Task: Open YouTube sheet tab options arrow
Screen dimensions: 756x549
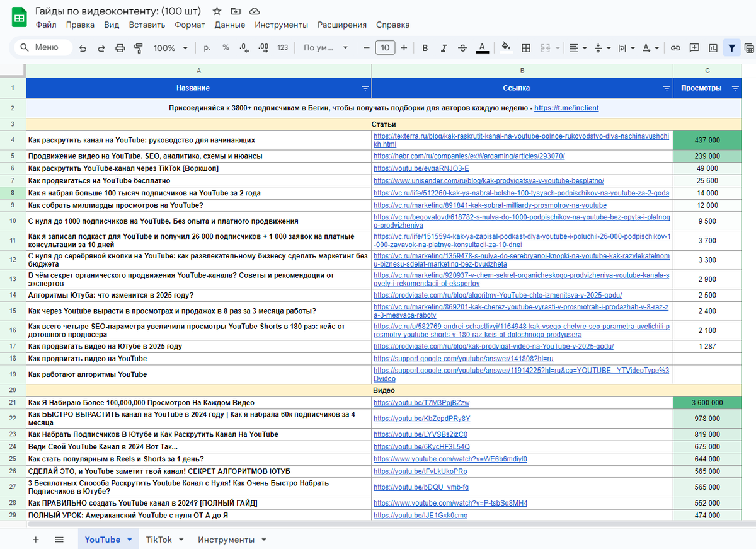Action: 130,540
